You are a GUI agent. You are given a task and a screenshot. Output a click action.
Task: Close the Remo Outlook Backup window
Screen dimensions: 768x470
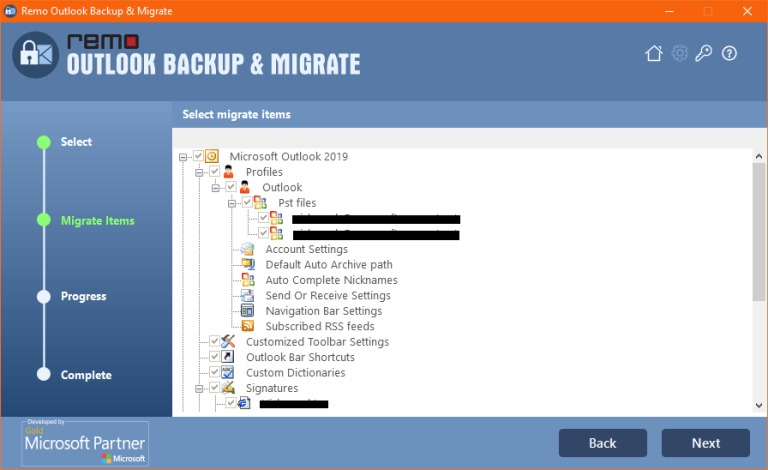pyautogui.click(x=747, y=11)
